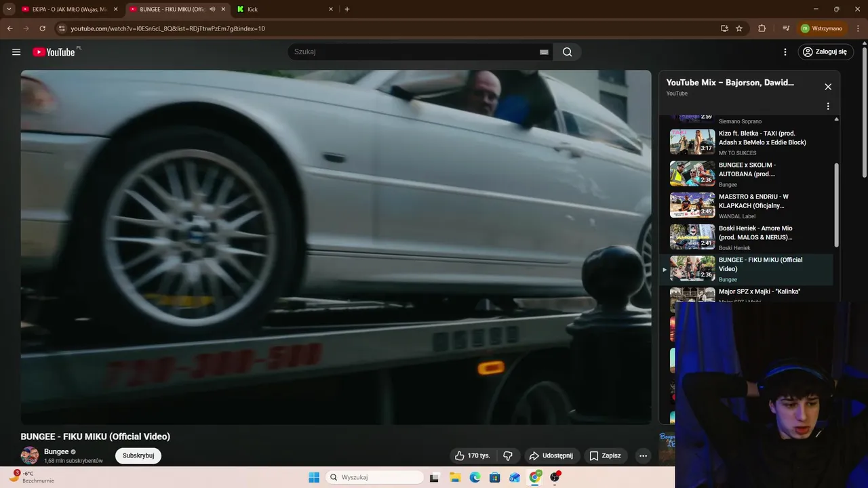The image size is (868, 488).
Task: Play Kizo ft. Bletka - TAXI from playlist
Action: coord(746,142)
